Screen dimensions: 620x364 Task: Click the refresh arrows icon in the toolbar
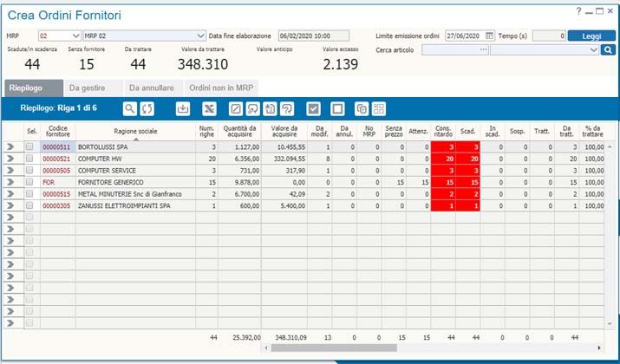coord(147,108)
